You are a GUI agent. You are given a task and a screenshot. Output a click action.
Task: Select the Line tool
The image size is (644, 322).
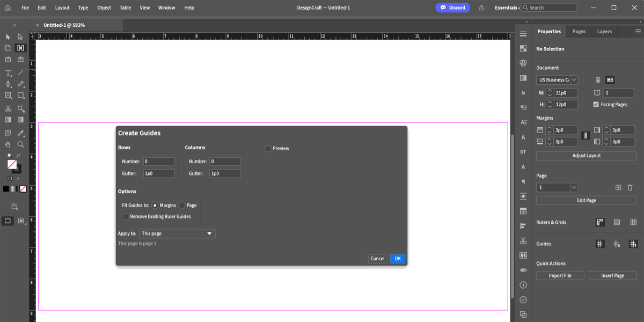coord(20,72)
